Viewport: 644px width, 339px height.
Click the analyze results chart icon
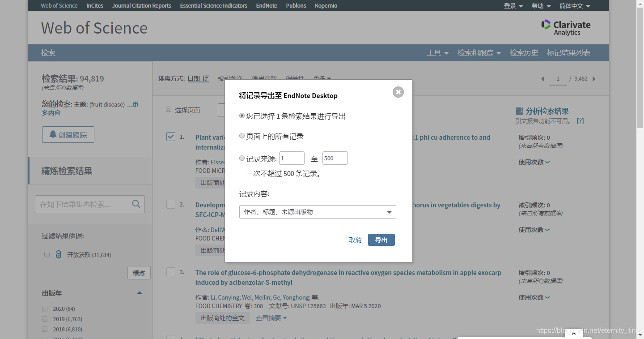point(519,111)
